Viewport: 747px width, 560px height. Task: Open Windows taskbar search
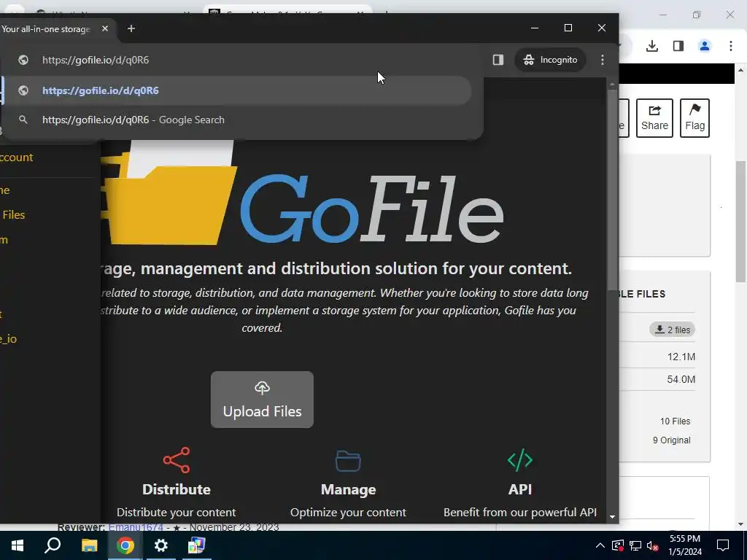53,545
